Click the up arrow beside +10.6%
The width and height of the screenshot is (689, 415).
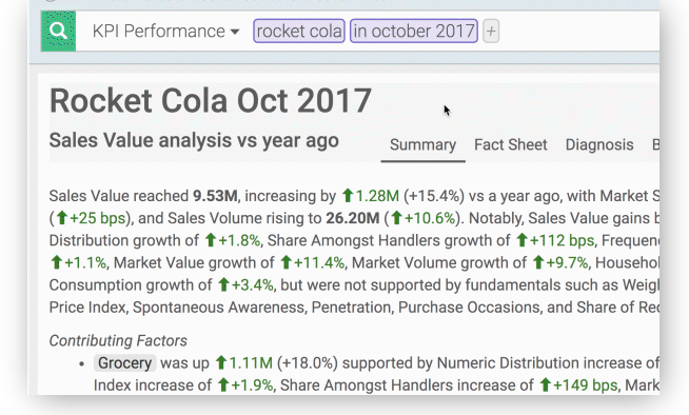tap(397, 217)
